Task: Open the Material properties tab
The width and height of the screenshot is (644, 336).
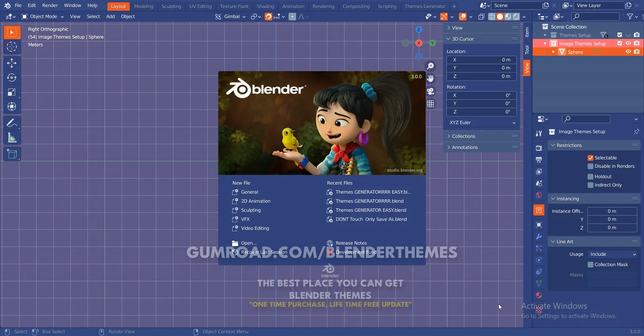Action: [x=539, y=295]
